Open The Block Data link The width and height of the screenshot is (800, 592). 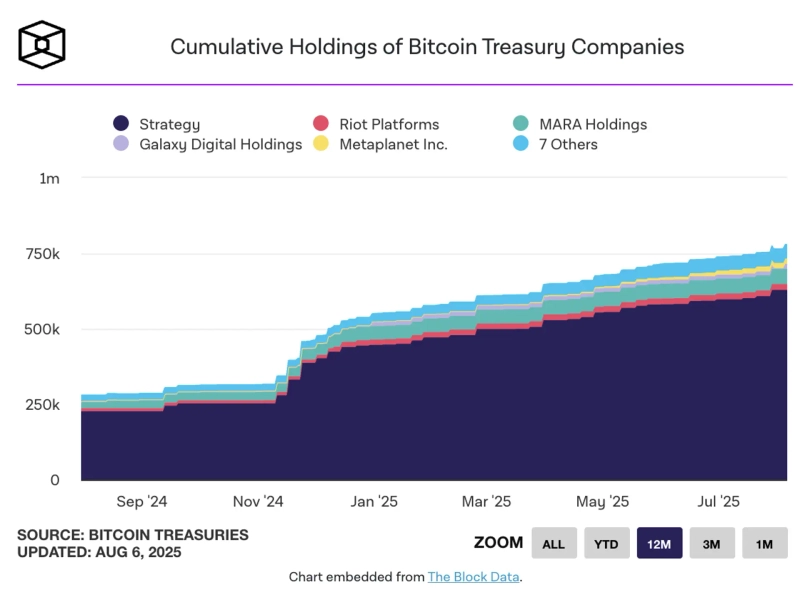tap(471, 577)
